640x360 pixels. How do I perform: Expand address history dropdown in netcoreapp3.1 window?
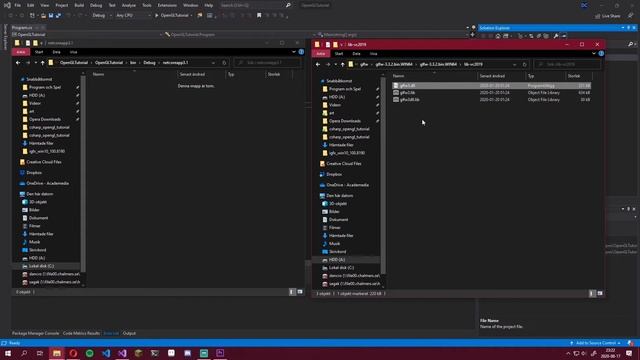pos(213,63)
